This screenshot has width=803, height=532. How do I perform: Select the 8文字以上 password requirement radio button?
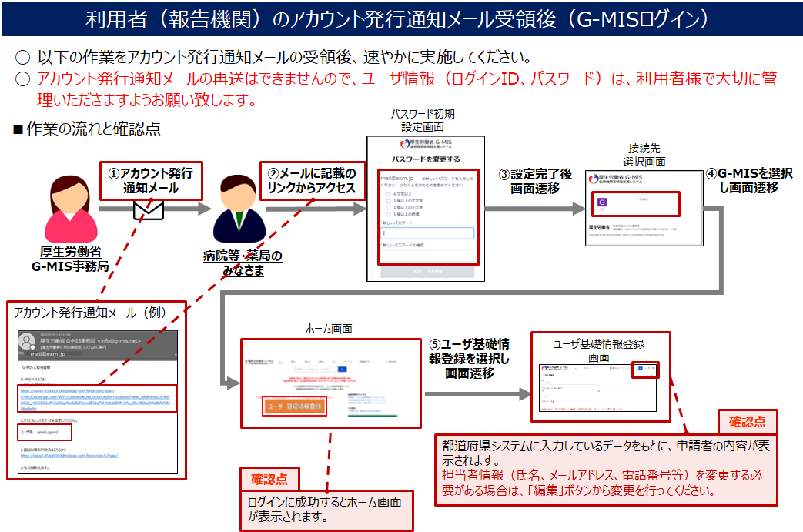[387, 196]
